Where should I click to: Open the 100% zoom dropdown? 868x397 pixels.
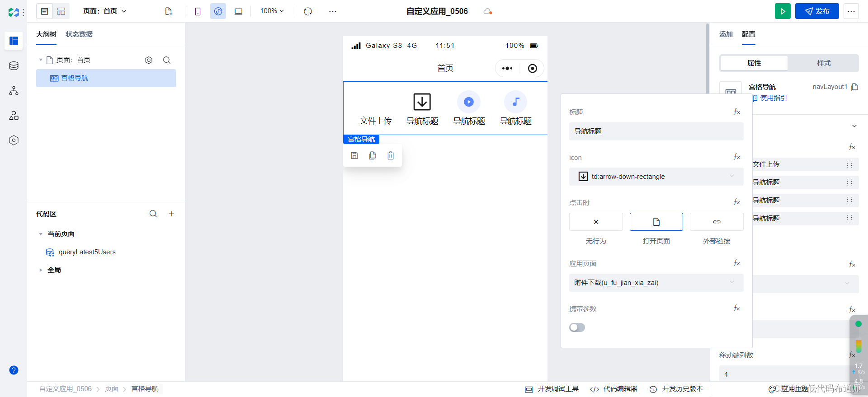point(272,11)
